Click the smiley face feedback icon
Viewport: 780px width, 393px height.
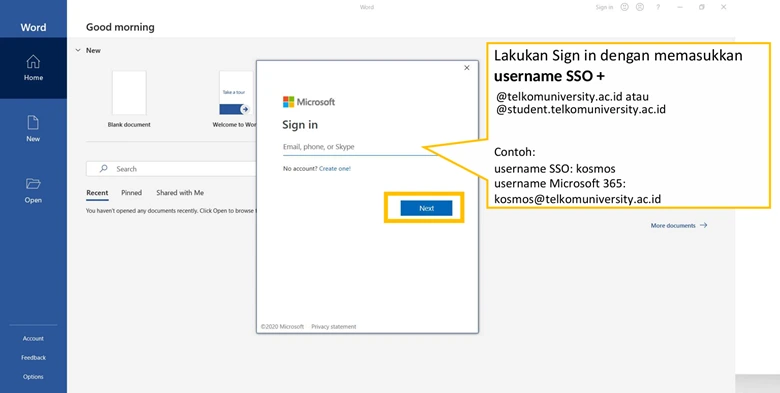pyautogui.click(x=624, y=7)
